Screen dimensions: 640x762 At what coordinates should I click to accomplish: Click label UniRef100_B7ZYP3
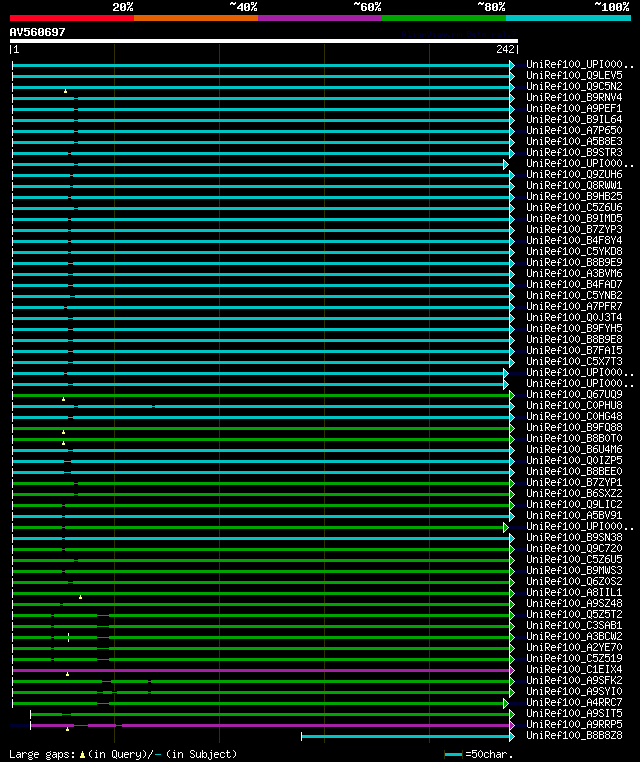pos(574,229)
